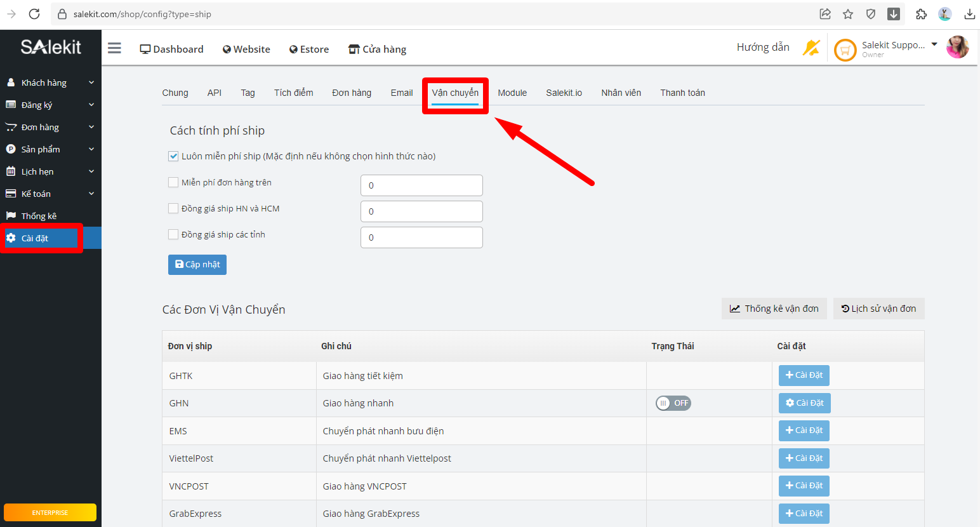This screenshot has width=980, height=527.
Task: Click the shield extension icon
Action: 871,14
